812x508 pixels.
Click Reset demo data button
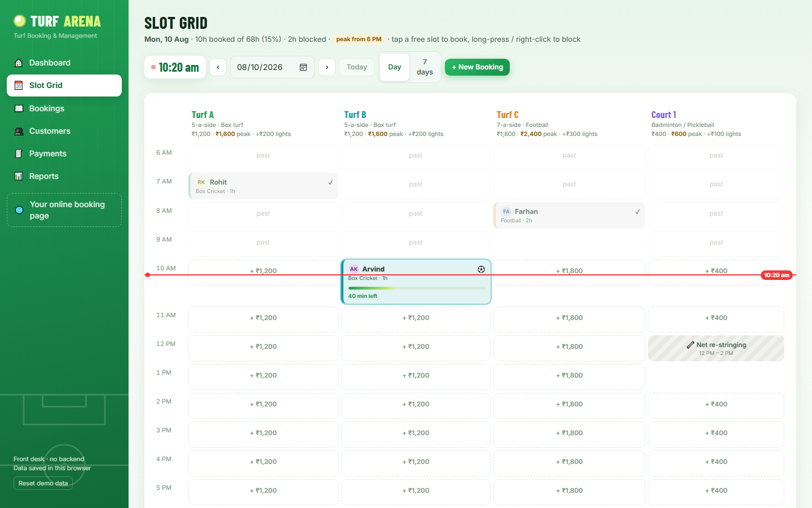pos(43,483)
